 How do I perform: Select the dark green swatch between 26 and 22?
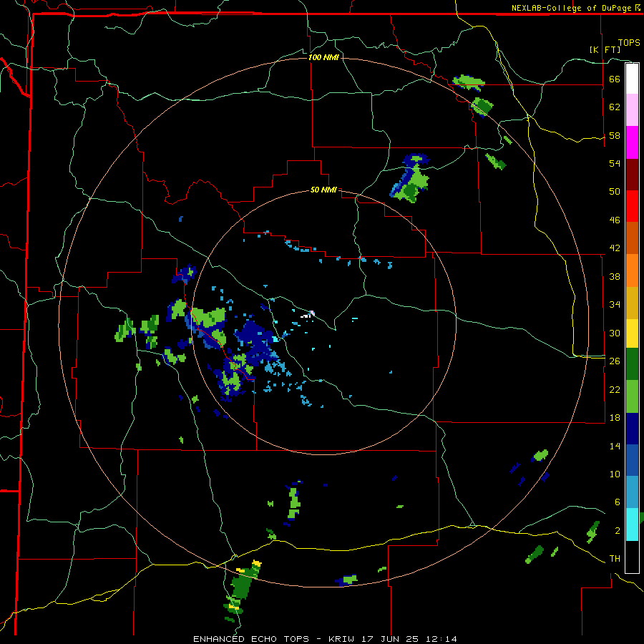(x=632, y=364)
